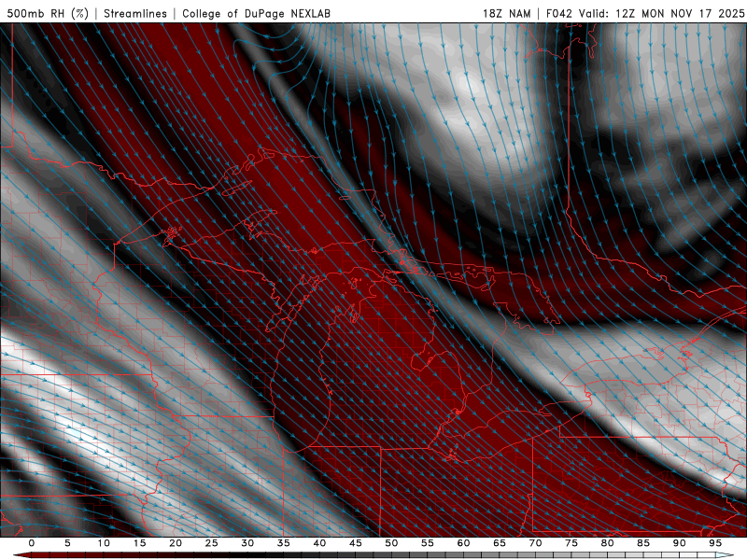Click the '60' colorbar tick label
The height and width of the screenshot is (560, 747).
(x=463, y=543)
